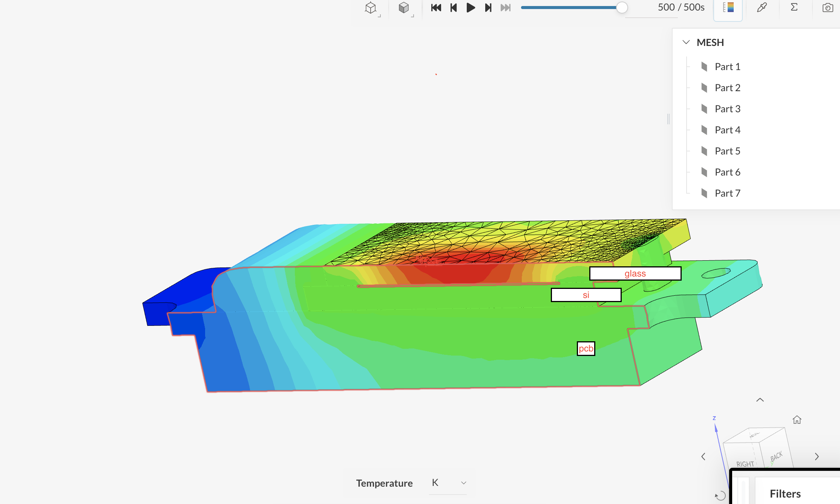Click the upward chevron above navigation cube
The width and height of the screenshot is (840, 504).
point(760,400)
